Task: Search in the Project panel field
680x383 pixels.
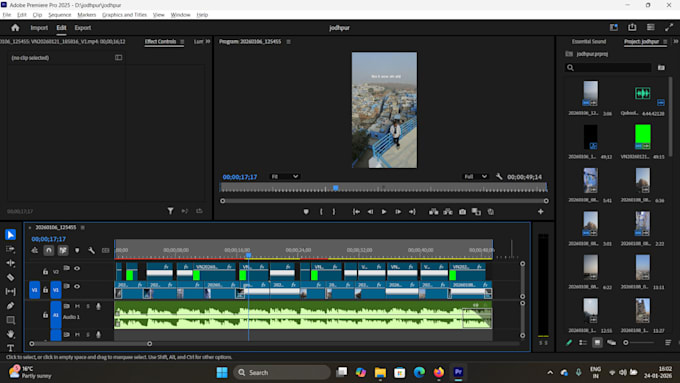Action: (x=608, y=68)
